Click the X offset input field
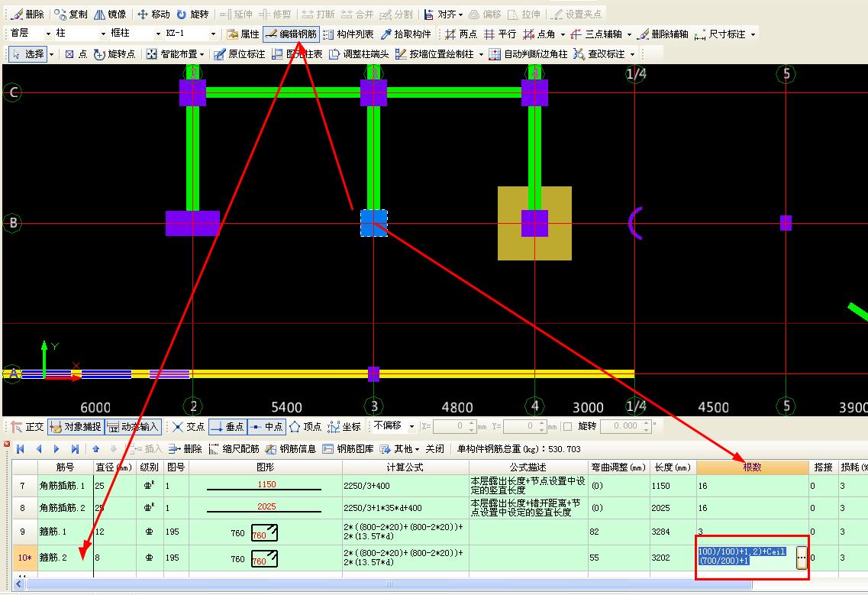Viewport: 868px width, 595px height. (x=454, y=426)
